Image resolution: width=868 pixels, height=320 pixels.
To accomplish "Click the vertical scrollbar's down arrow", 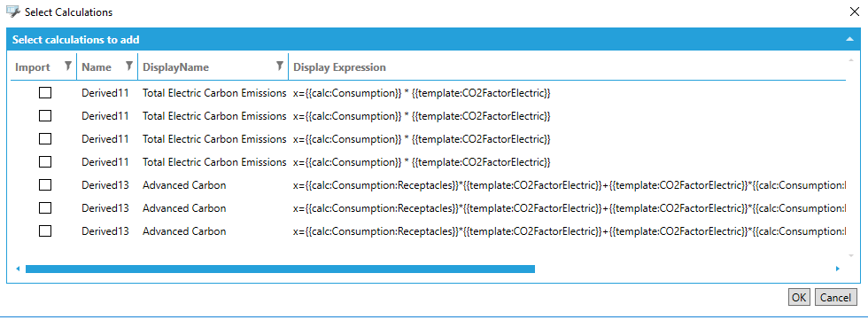I will tap(851, 255).
